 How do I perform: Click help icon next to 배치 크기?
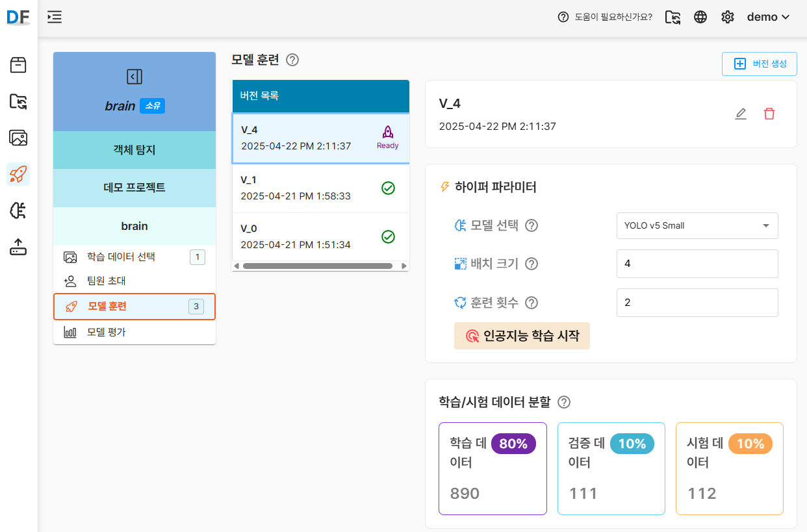point(532,264)
